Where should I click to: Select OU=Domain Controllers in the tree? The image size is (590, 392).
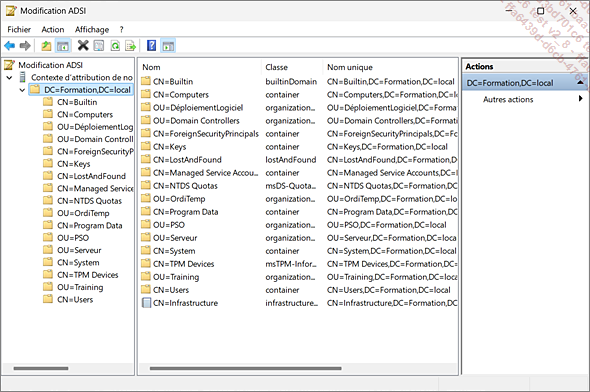click(95, 139)
